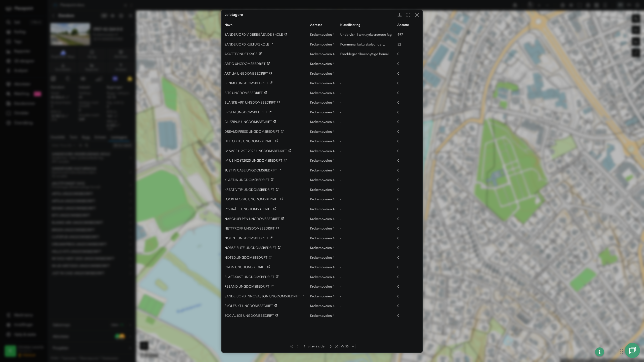
Task: Open external link for SANDEFJORD INNOVASJON UNGDOMSBEDRIFT
Action: [303, 296]
